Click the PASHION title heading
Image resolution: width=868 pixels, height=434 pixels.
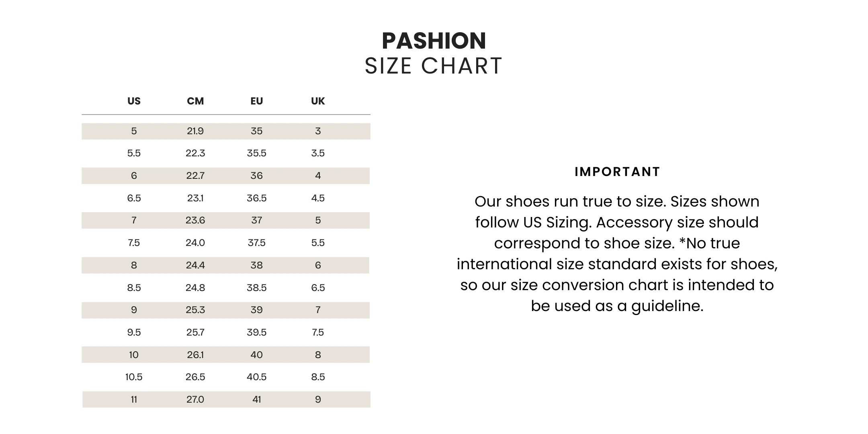(434, 41)
